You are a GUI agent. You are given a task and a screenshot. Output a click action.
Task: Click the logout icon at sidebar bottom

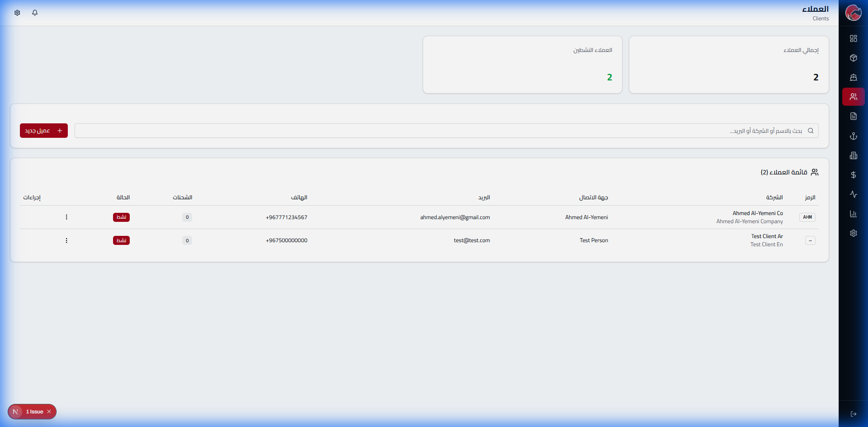(x=853, y=414)
